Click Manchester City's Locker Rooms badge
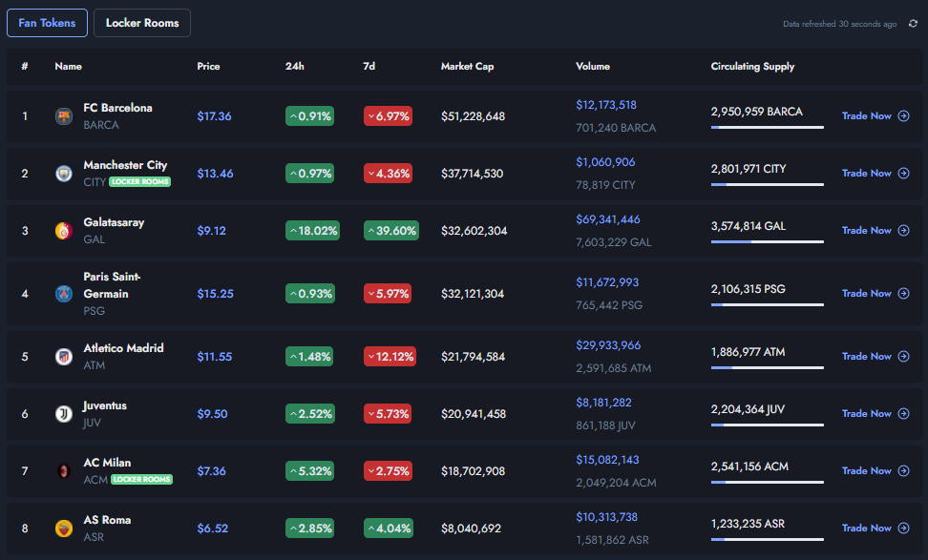This screenshot has height=560, width=928. click(140, 181)
